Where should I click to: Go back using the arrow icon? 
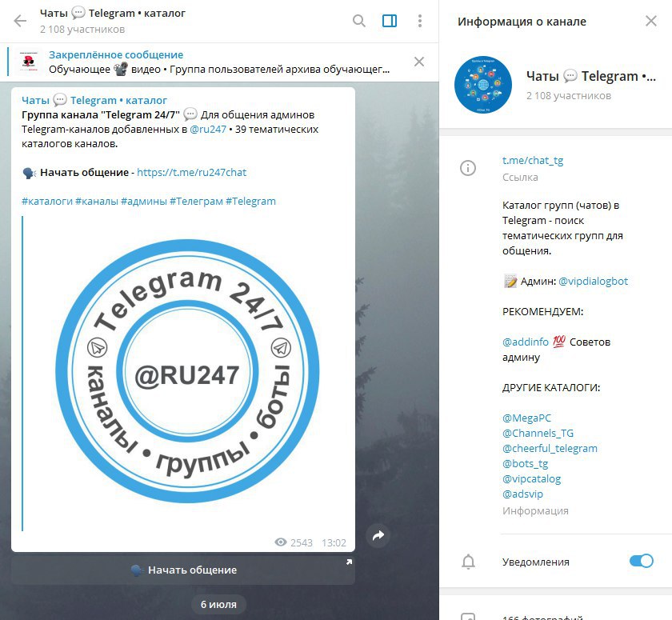tap(20, 21)
